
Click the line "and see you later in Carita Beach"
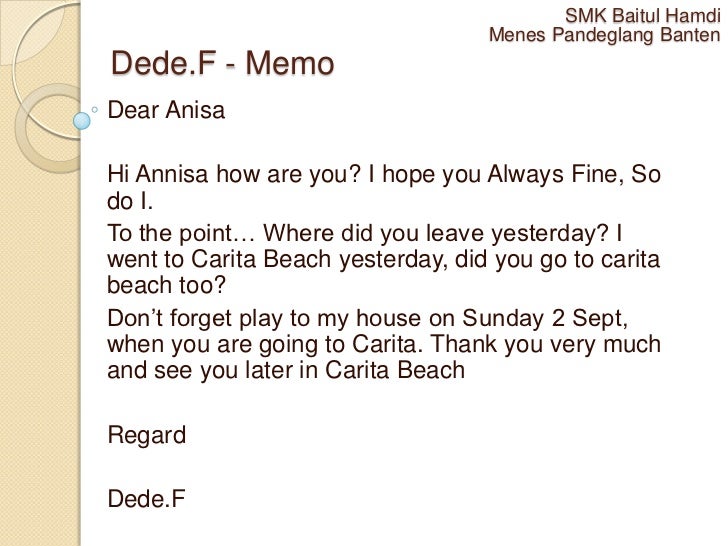click(x=286, y=371)
